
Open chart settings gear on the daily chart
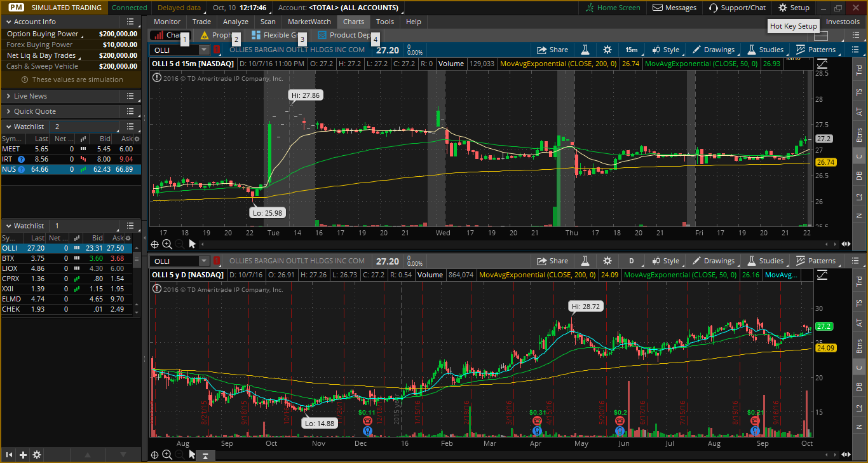(x=607, y=261)
